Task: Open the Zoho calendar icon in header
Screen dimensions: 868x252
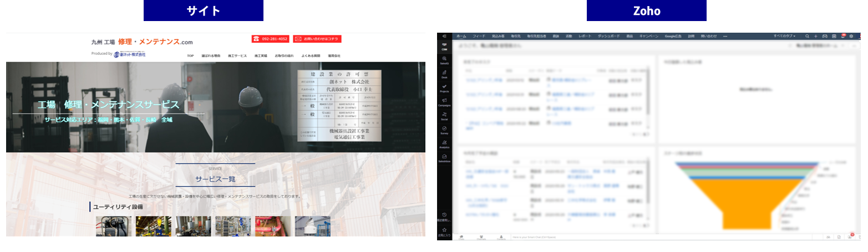Action: tap(834, 36)
